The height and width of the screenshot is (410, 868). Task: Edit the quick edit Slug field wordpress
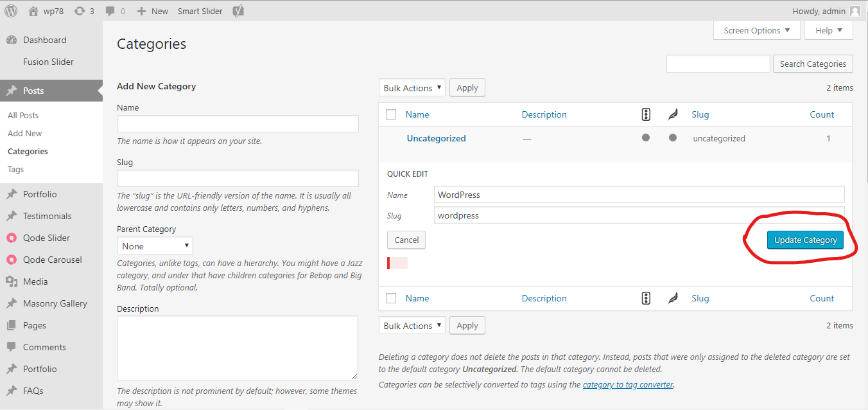[639, 215]
